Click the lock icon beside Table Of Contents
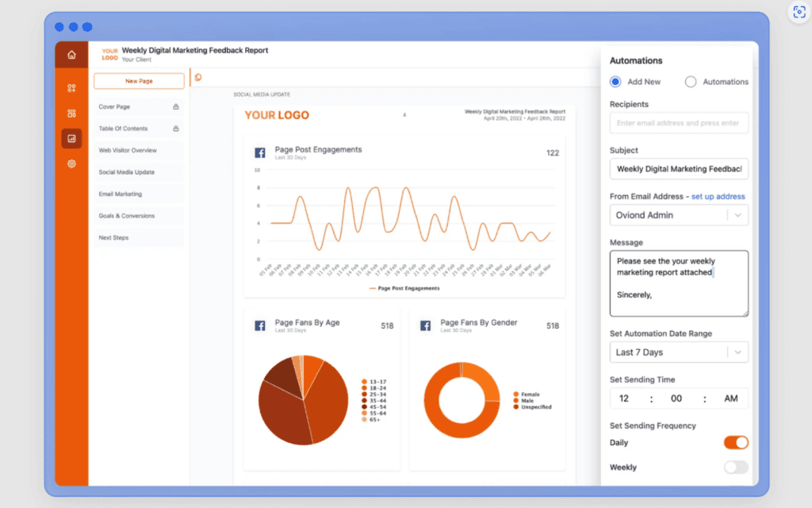Image resolution: width=812 pixels, height=508 pixels. (x=176, y=129)
